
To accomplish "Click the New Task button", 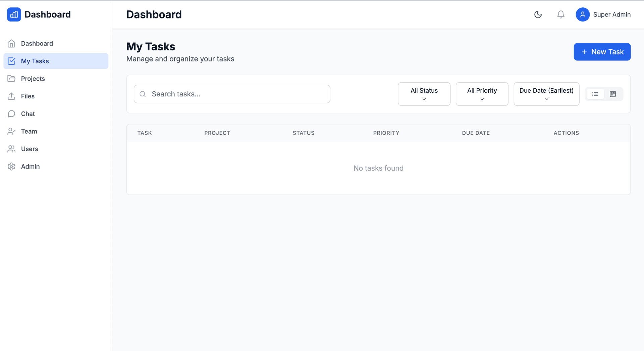I will click(602, 52).
